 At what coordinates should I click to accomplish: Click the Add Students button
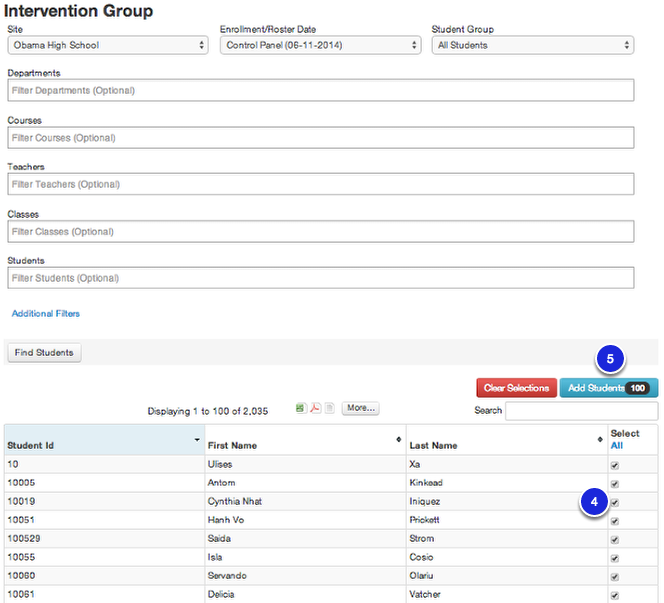609,388
